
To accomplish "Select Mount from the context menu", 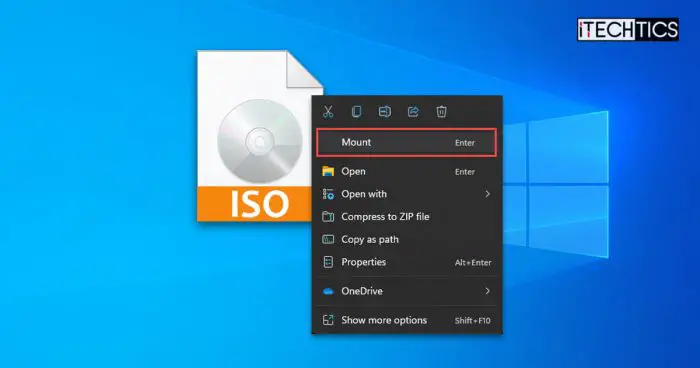I will (x=407, y=142).
